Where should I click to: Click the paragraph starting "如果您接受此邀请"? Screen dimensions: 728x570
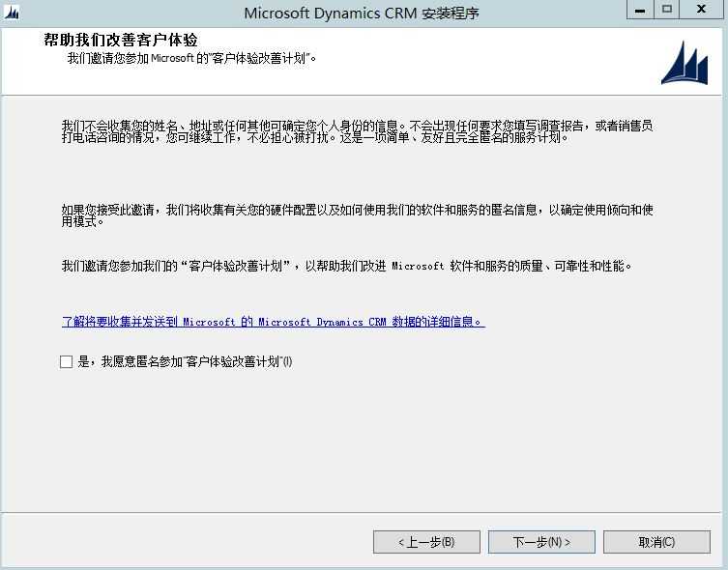tap(358, 215)
